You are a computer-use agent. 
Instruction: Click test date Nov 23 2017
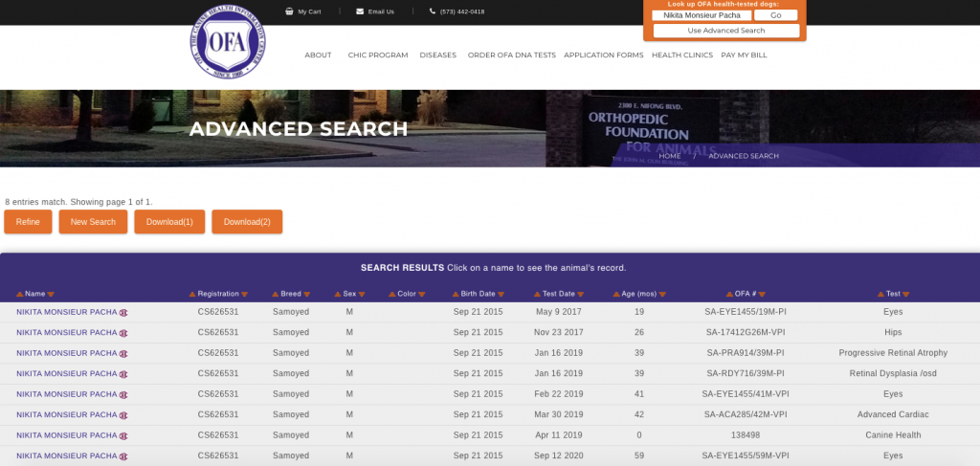click(x=559, y=332)
